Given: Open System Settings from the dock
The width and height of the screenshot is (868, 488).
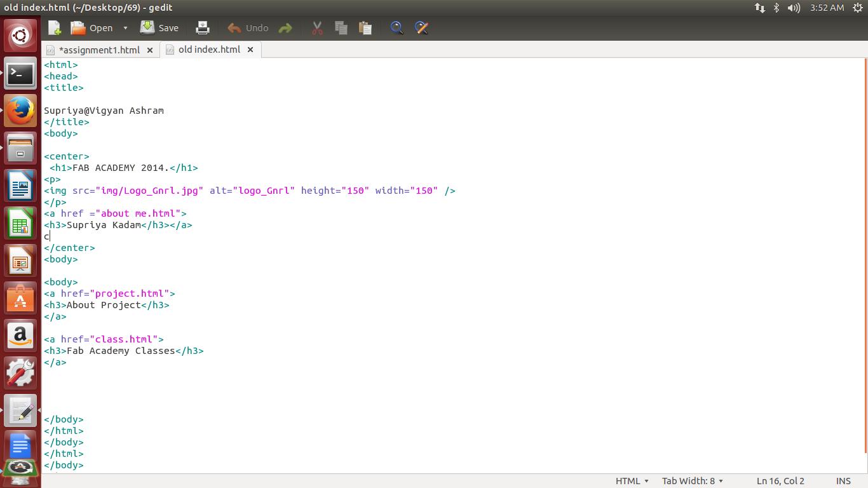Looking at the screenshot, I should (20, 374).
